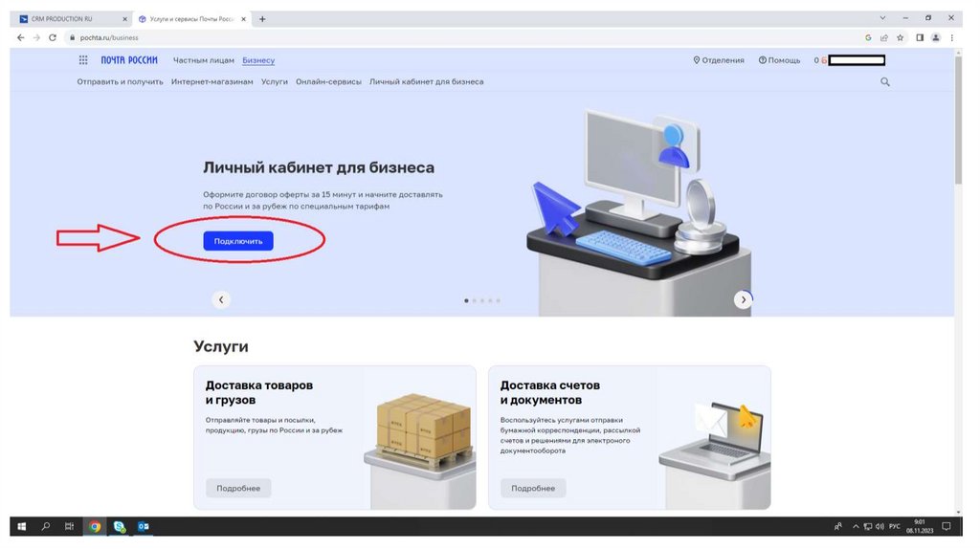Expand the tab search chevron in Chrome
Viewport: 980px width, 549px height.
pos(882,18)
